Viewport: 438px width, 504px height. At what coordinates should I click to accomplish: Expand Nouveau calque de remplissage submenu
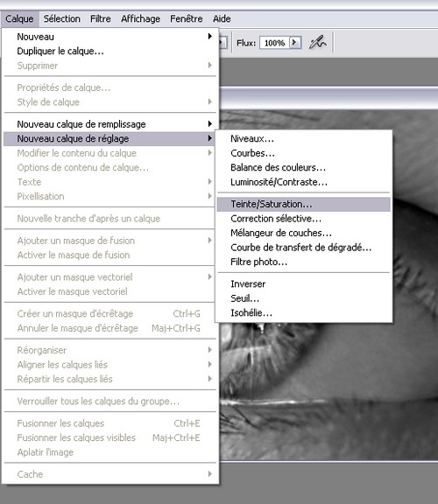point(110,124)
